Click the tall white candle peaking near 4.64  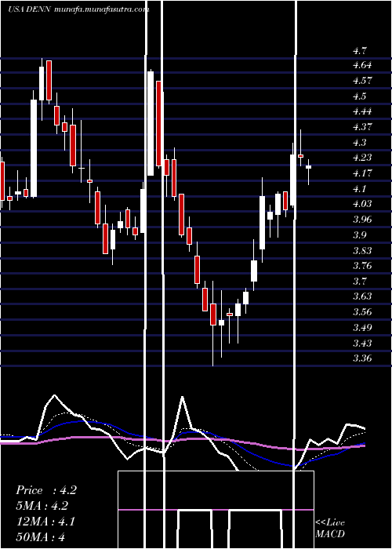pos(151,123)
